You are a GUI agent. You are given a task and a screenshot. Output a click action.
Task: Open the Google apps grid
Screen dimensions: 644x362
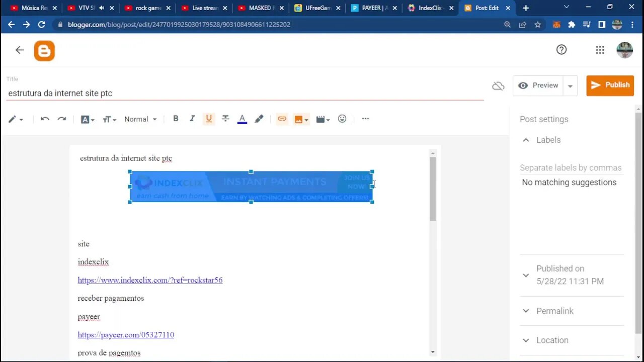pos(600,50)
